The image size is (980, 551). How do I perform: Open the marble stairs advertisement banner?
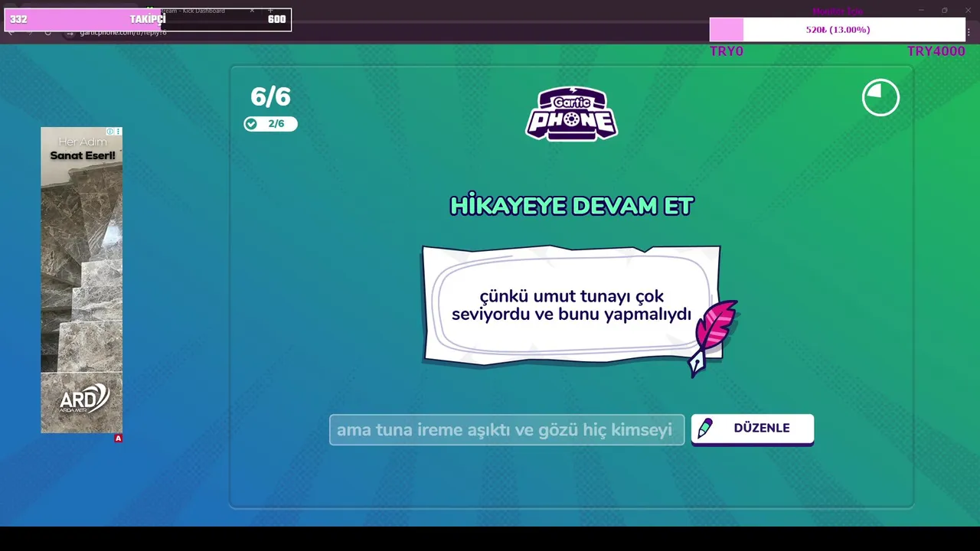(x=81, y=280)
